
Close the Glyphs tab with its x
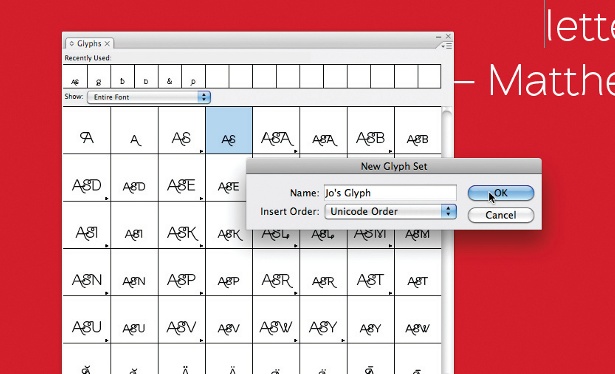click(x=107, y=44)
